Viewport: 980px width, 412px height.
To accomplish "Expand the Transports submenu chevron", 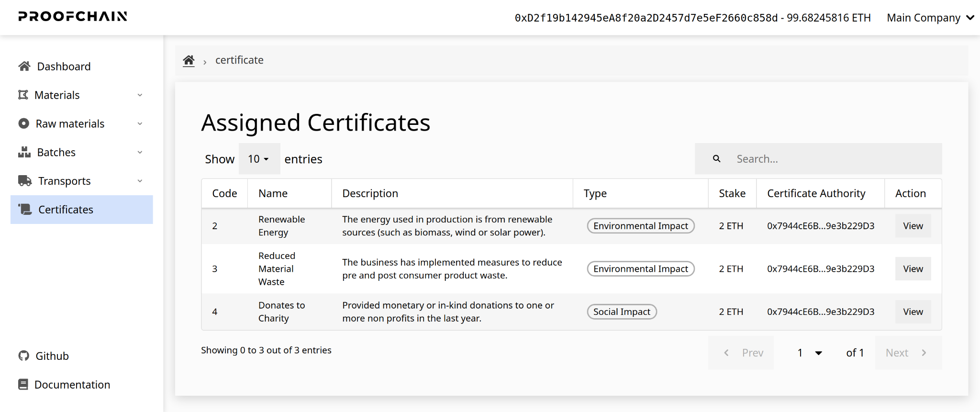I will (140, 181).
